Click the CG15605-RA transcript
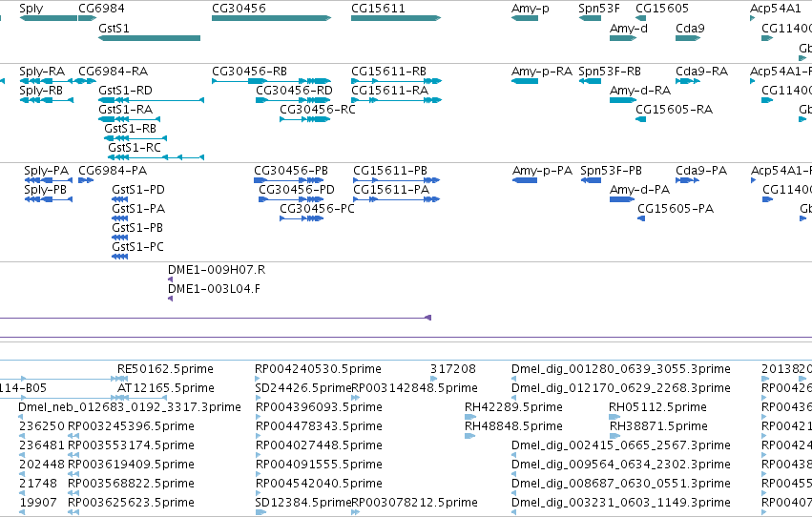Image resolution: width=812 pixels, height=517 pixels. [640, 119]
